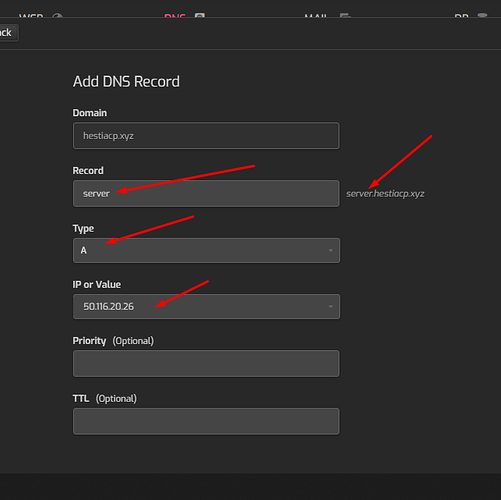
Task: Open the Type dropdown set to A
Action: pyautogui.click(x=206, y=250)
